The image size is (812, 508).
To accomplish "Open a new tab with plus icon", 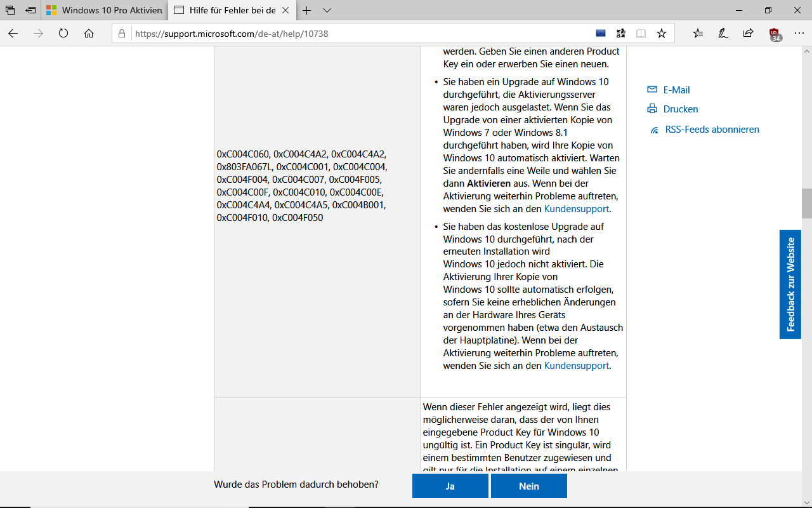I will click(307, 10).
